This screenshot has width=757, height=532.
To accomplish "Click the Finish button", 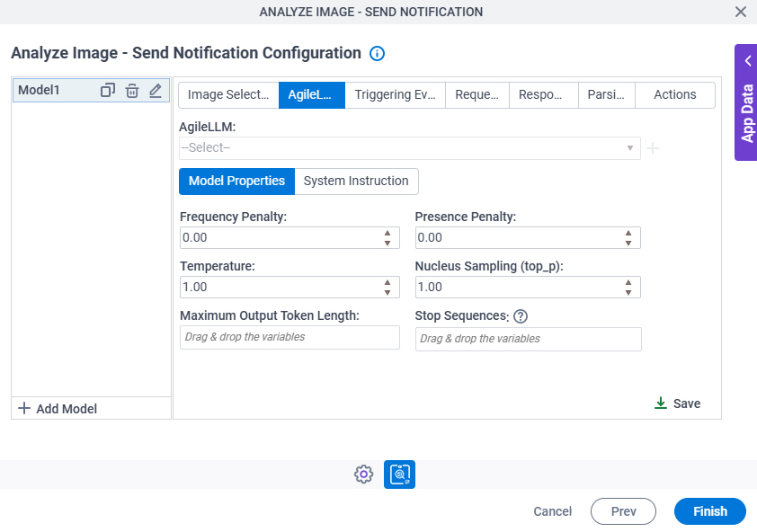I will point(709,511).
